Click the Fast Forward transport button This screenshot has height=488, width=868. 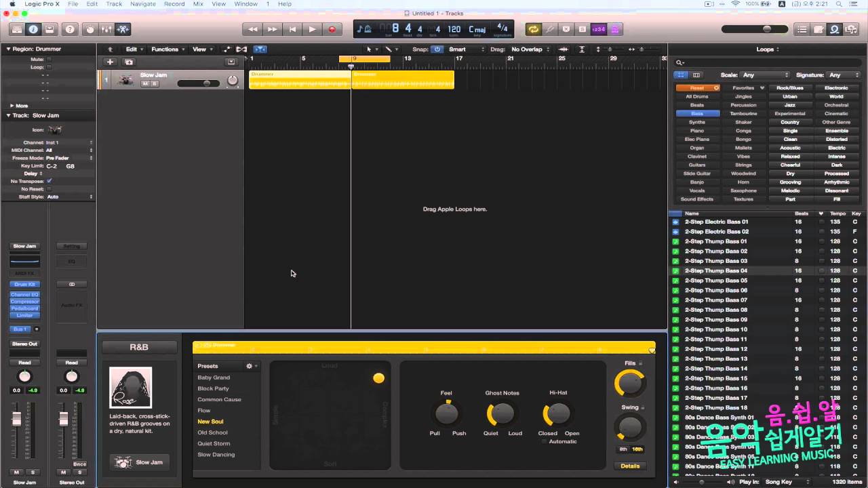tap(273, 29)
